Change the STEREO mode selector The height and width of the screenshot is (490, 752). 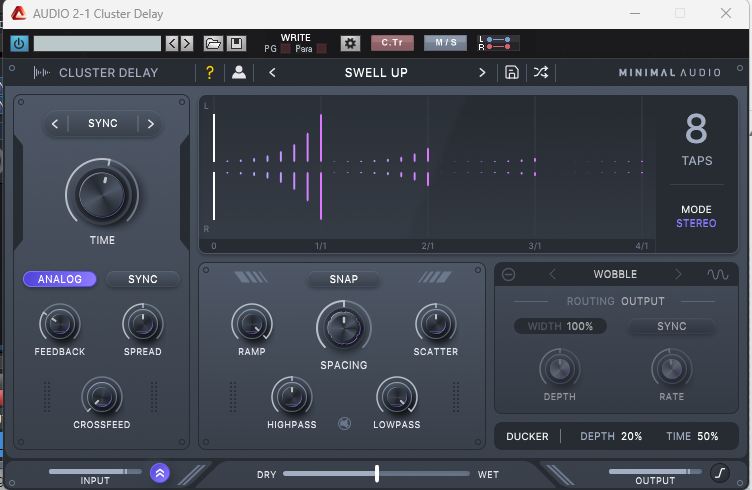696,223
